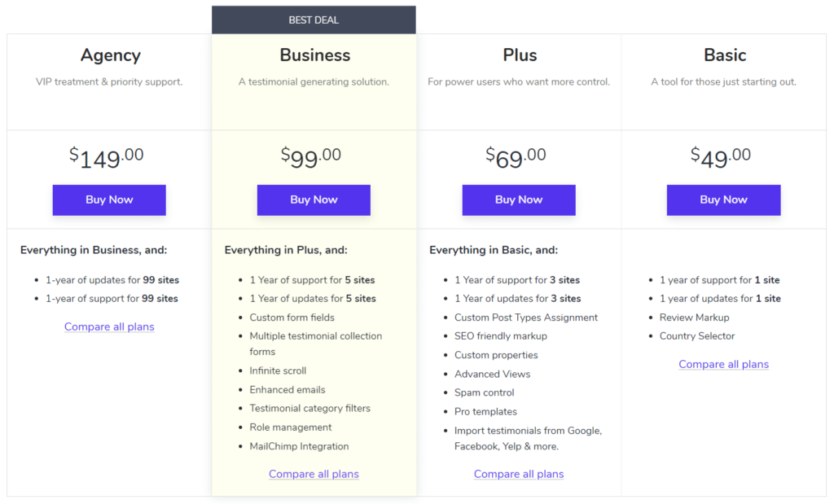Viewport: 834px width, 504px height.
Task: Click the $69.00 price
Action: 516,157
